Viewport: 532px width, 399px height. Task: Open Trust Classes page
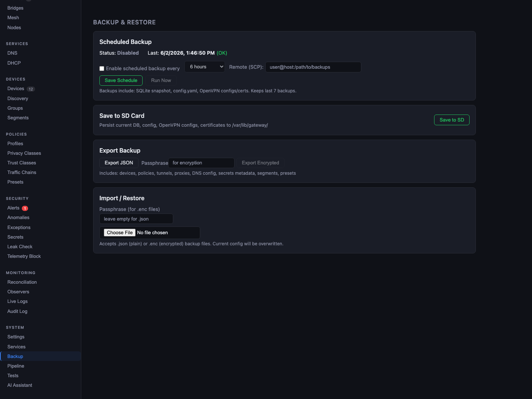pos(22,163)
